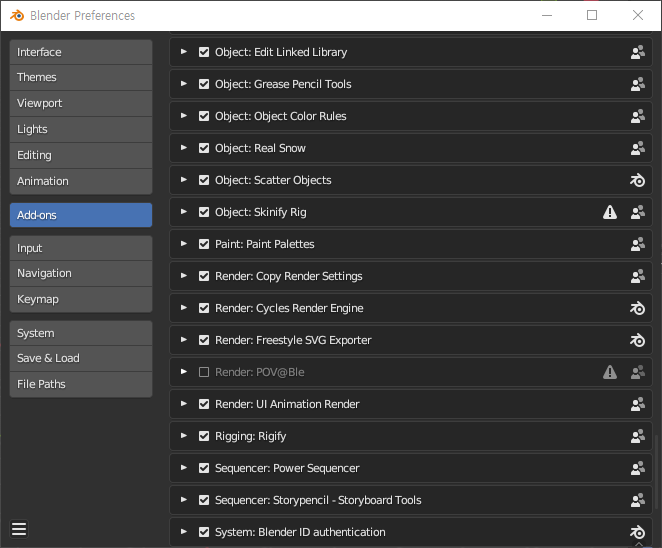Click the Sequencer: Storypencil - Storyboard Tools label

[x=318, y=500]
